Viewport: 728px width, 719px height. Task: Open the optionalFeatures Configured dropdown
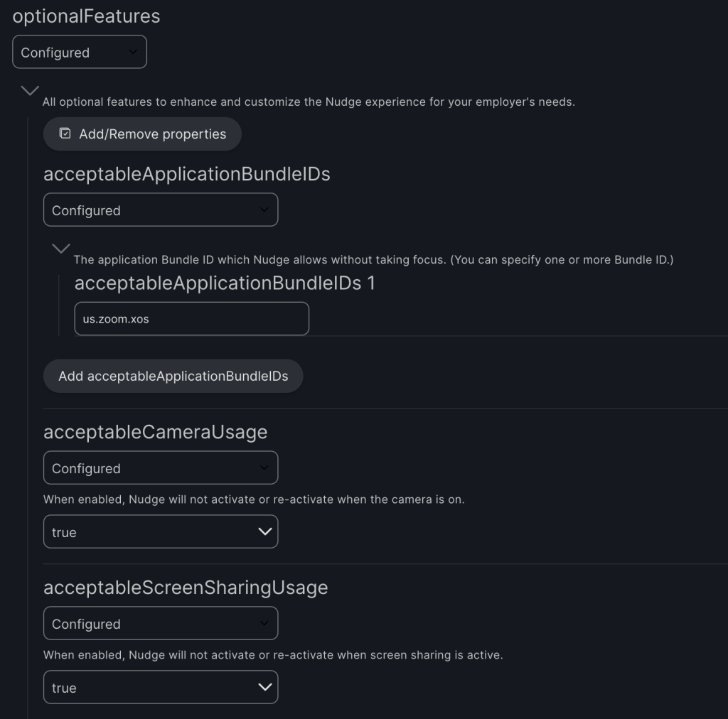coord(80,52)
